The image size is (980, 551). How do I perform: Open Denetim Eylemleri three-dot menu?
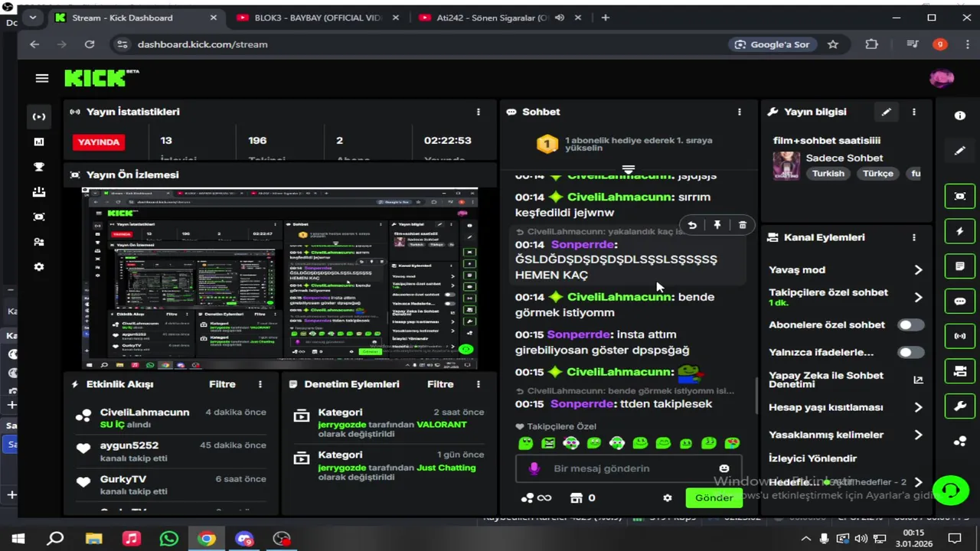pyautogui.click(x=479, y=384)
